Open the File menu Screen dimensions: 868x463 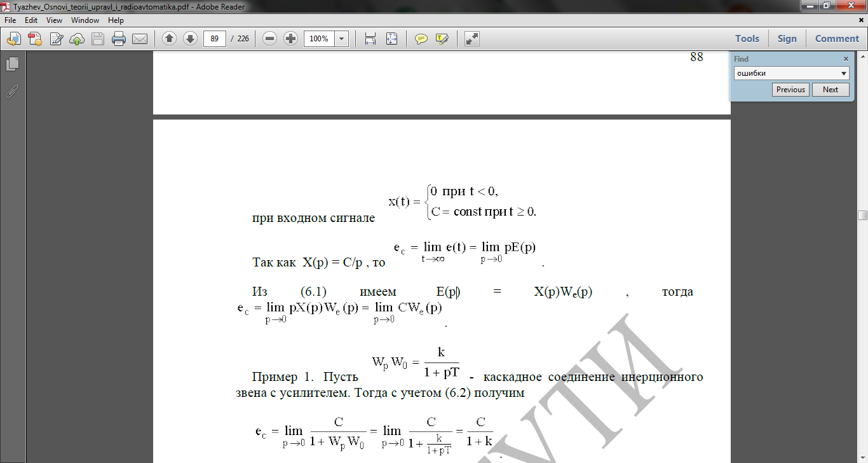(10, 20)
